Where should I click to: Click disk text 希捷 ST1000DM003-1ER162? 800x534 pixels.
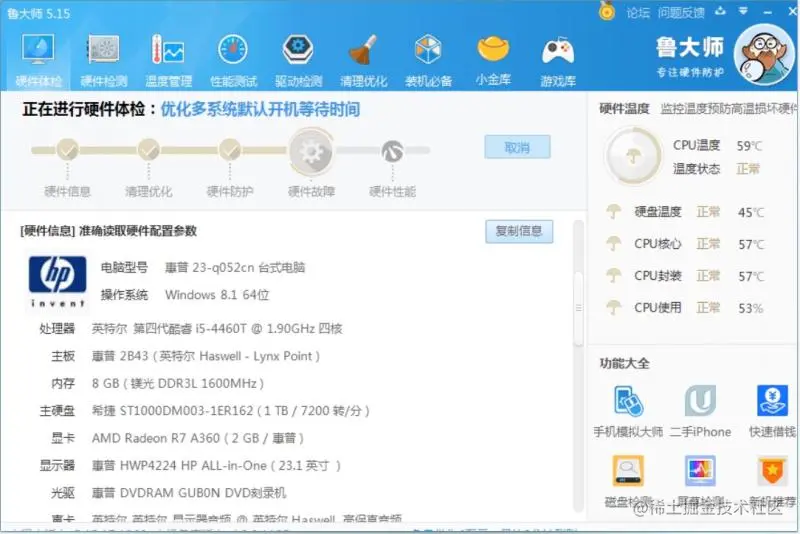coord(172,411)
